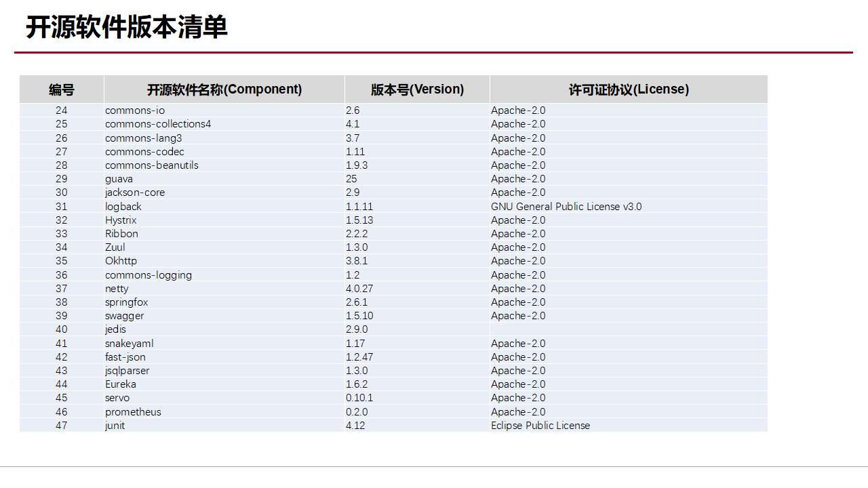This screenshot has height=488, width=868.
Task: Click the jedis component cell
Action: [x=224, y=329]
